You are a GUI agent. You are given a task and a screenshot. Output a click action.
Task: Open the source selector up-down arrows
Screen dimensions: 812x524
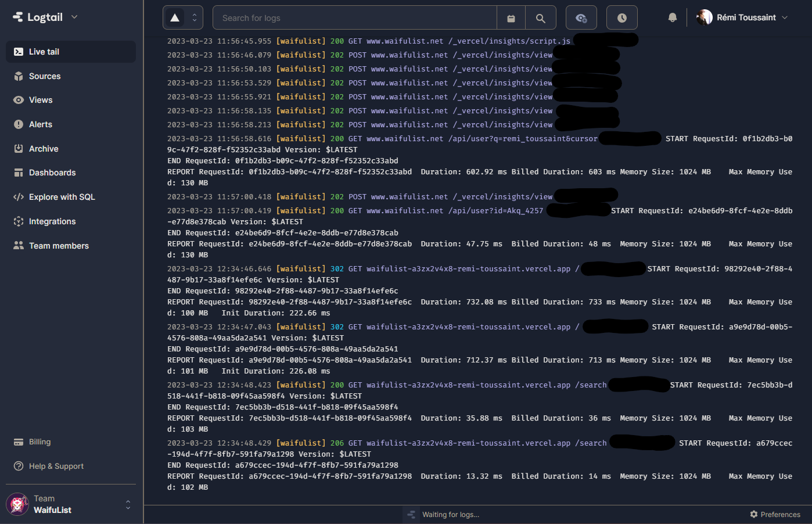pyautogui.click(x=195, y=18)
